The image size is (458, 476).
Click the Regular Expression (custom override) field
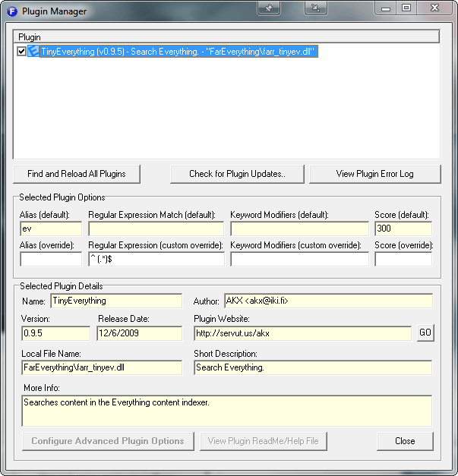pyautogui.click(x=156, y=259)
